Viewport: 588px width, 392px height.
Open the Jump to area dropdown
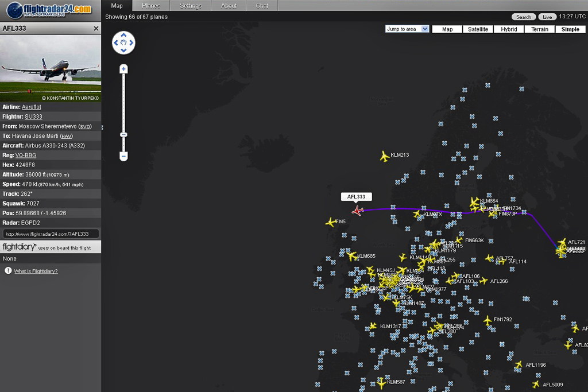tap(407, 29)
